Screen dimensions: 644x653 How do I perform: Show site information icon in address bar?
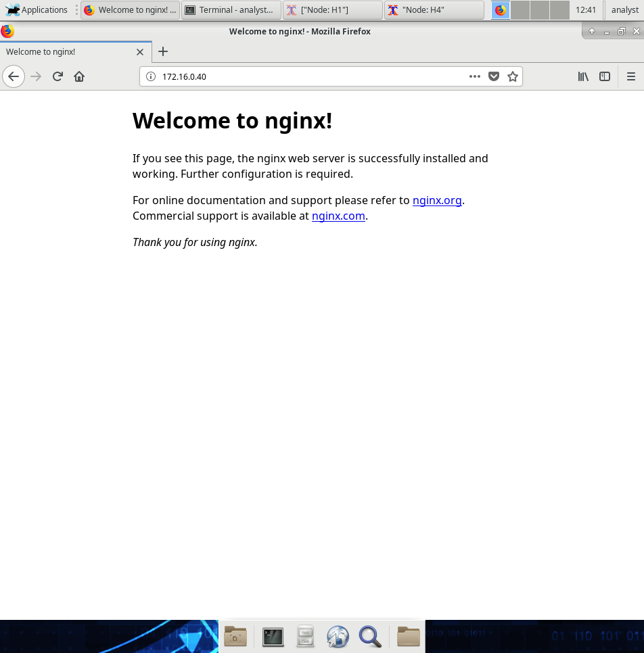151,76
